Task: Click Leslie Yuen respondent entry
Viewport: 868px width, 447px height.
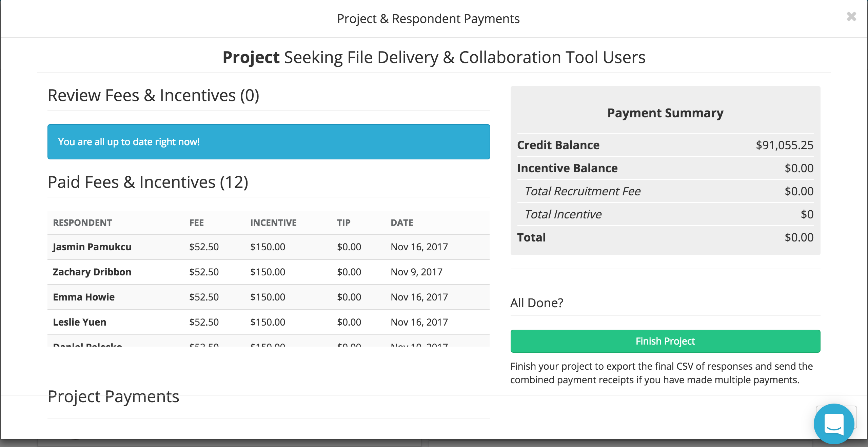Action: click(x=79, y=322)
